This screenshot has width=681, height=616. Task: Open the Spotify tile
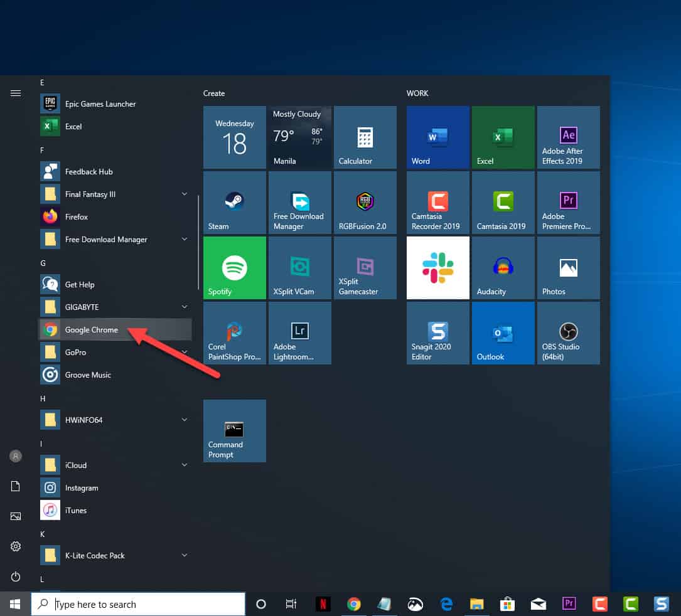(x=235, y=267)
